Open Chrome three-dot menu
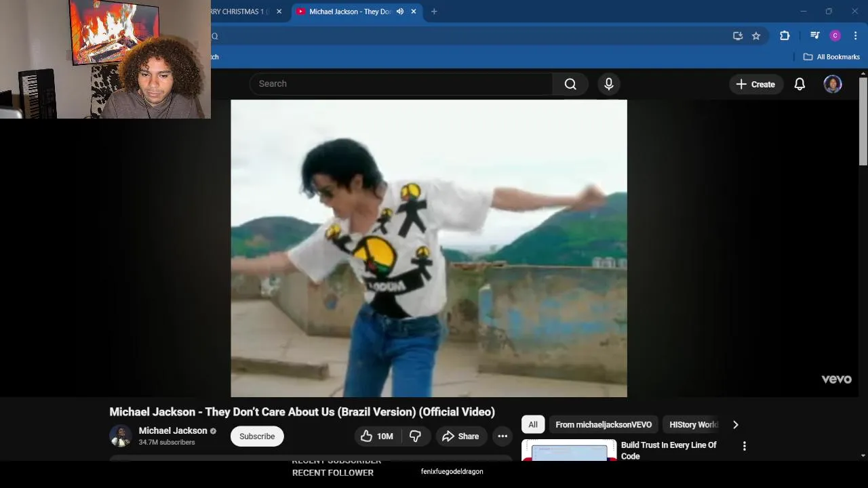The width and height of the screenshot is (868, 488). point(855,36)
